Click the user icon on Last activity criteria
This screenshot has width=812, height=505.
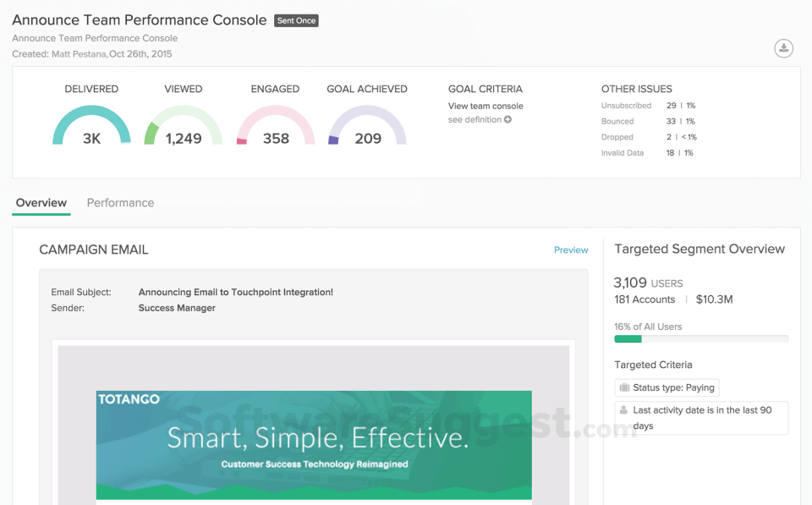click(623, 410)
